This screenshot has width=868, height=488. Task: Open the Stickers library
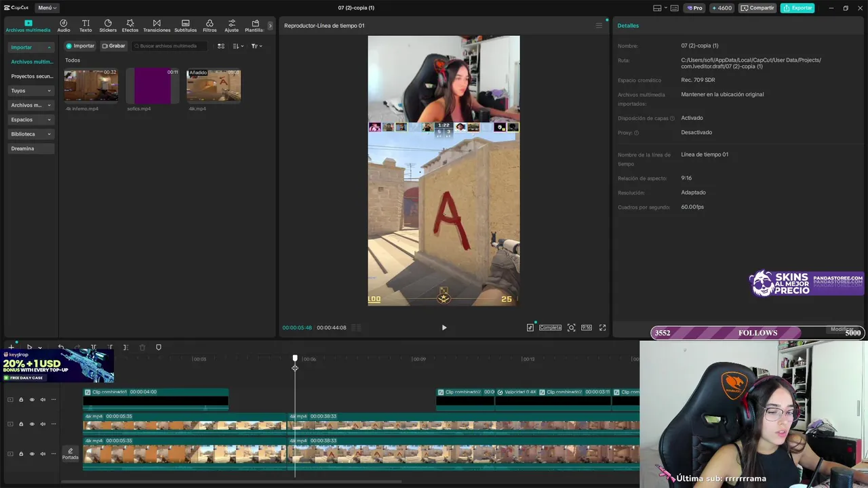coord(108,26)
